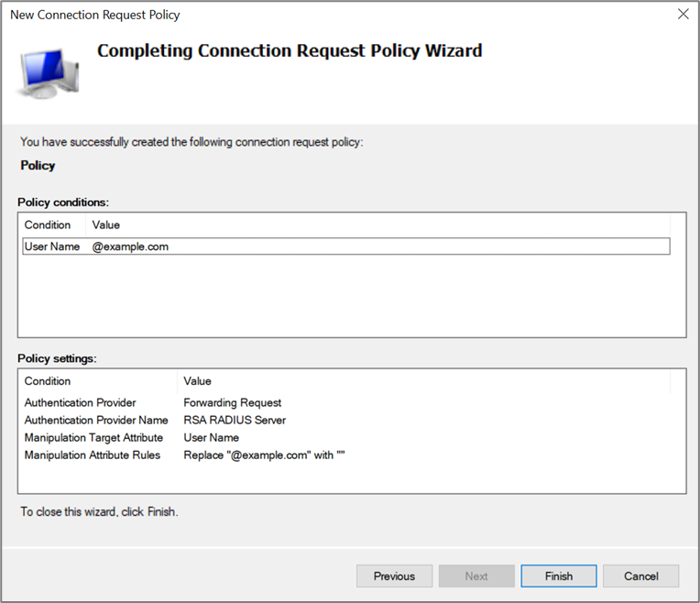Click the Forwarding Request value
Screen dimensions: 700x603
point(233,402)
